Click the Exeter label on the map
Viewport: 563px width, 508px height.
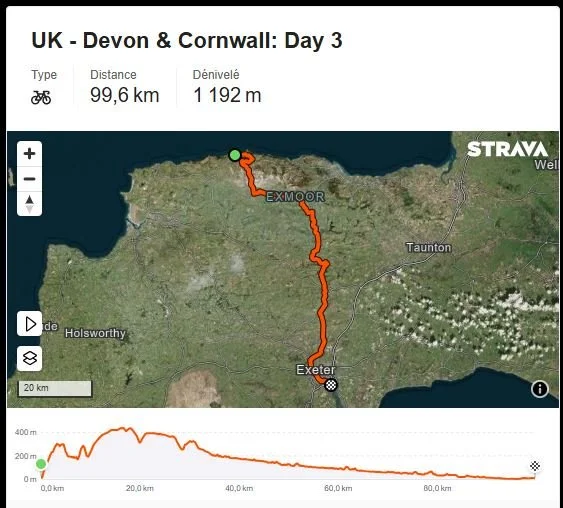click(316, 369)
